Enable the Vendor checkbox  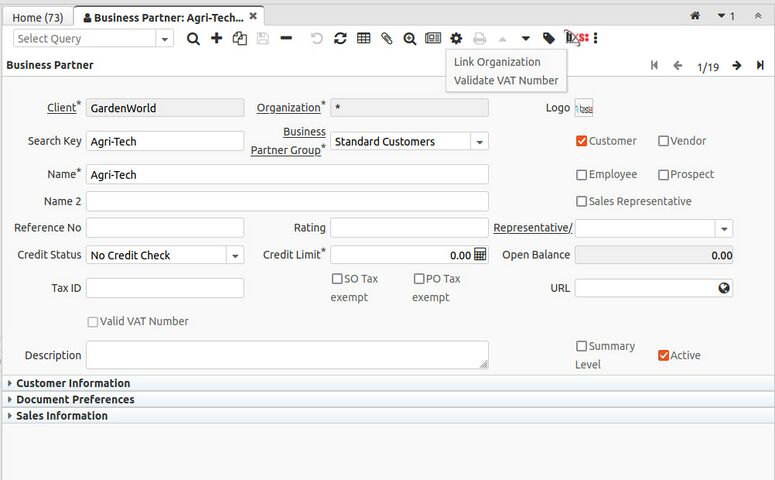[663, 141]
